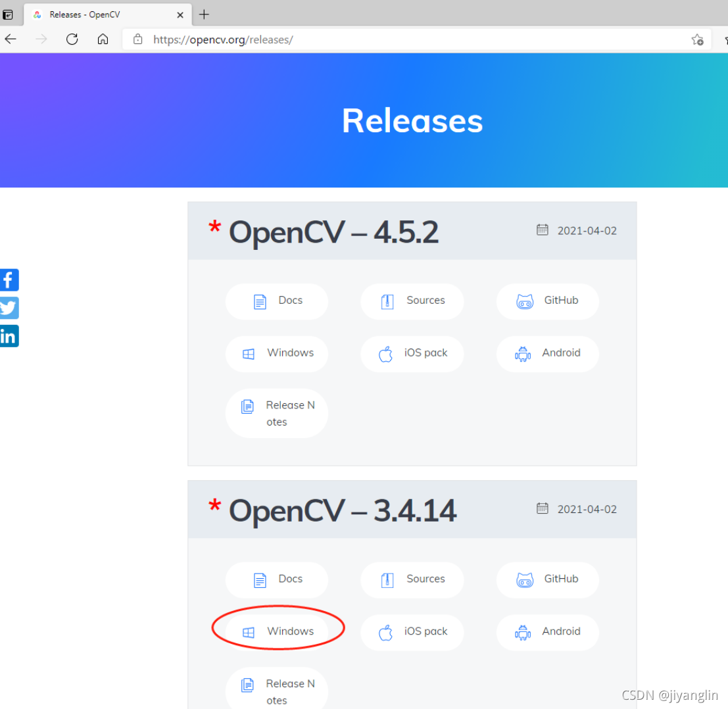Reload the page with the refresh icon
Viewport: 728px width, 709px height.
[72, 39]
